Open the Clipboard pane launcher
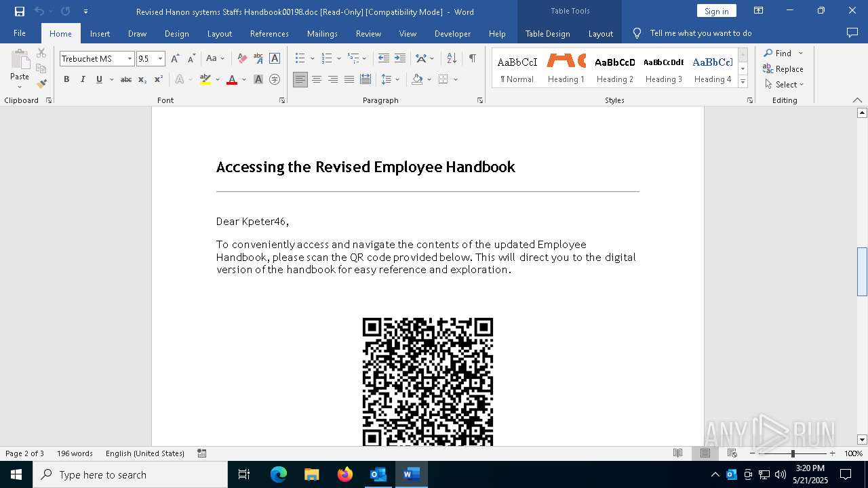This screenshot has width=868, height=488. [x=49, y=100]
